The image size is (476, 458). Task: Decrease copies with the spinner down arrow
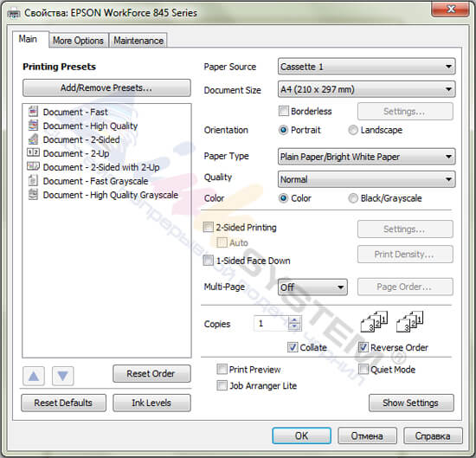[x=294, y=327]
